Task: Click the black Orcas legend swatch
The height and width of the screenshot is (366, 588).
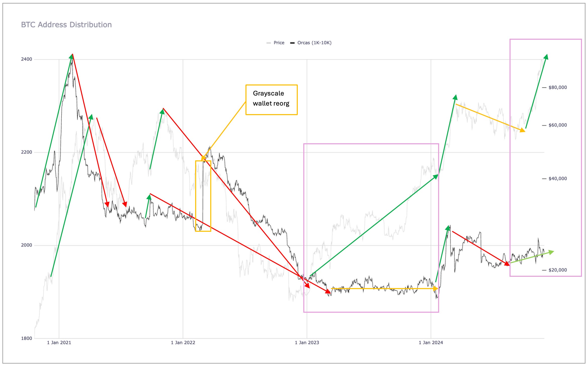Action: [292, 43]
